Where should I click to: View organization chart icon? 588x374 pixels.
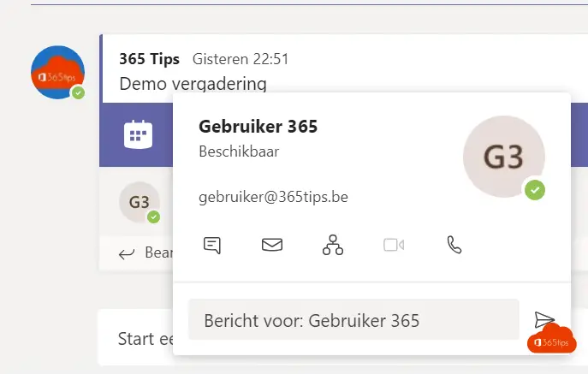(x=333, y=245)
